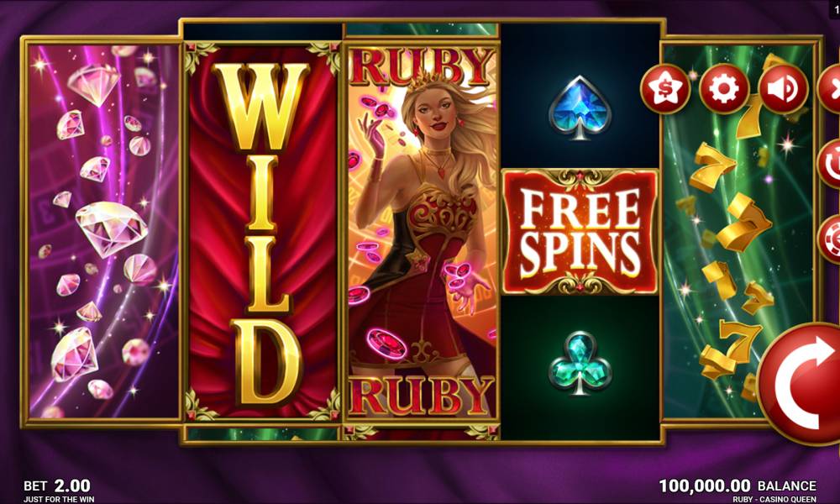Click the Ruby queen character reel
Viewport: 840px width, 504px height.
(421, 232)
